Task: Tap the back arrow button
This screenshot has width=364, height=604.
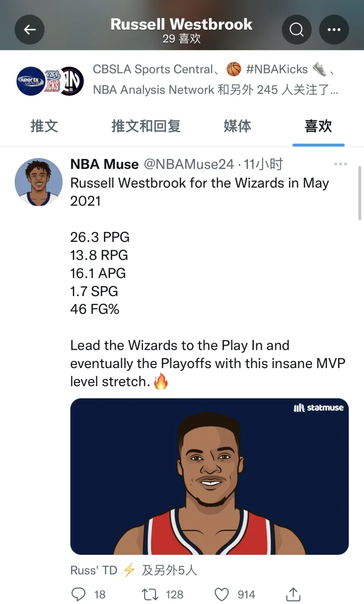Action: (30, 30)
